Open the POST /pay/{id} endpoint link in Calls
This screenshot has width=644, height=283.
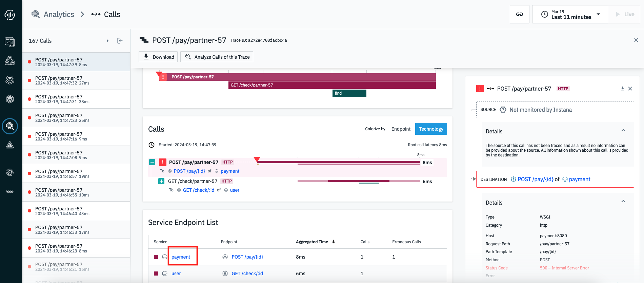[189, 171]
